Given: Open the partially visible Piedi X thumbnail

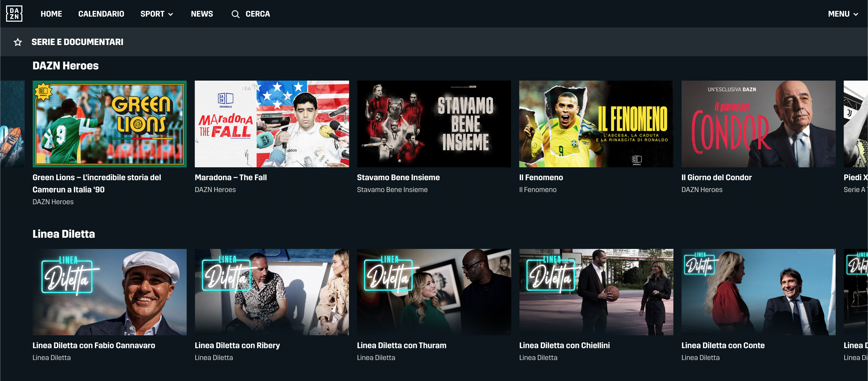Looking at the screenshot, I should [x=856, y=124].
